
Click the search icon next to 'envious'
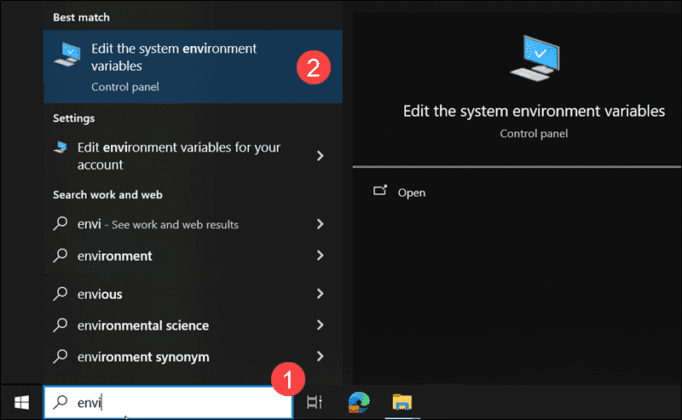pyautogui.click(x=62, y=294)
